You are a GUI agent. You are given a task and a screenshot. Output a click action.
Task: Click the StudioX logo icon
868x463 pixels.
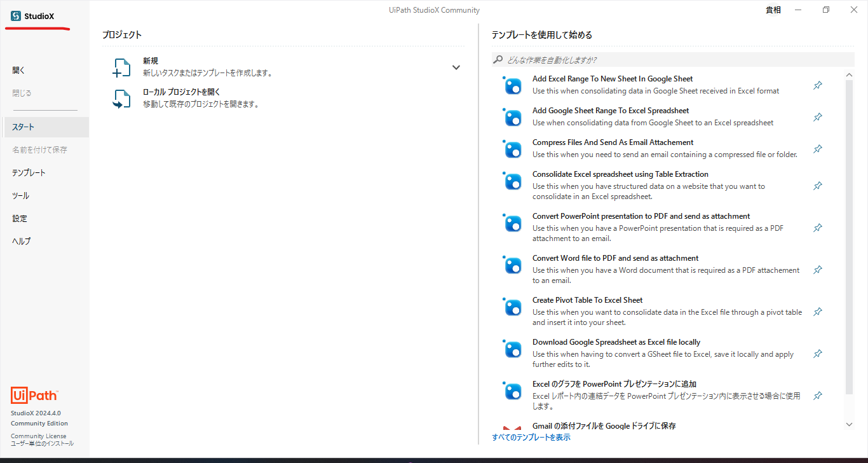pos(16,16)
